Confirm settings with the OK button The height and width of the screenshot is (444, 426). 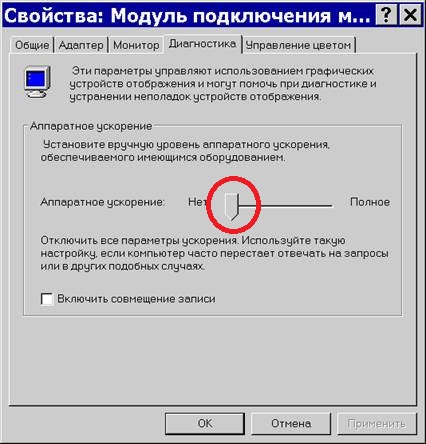point(205,423)
